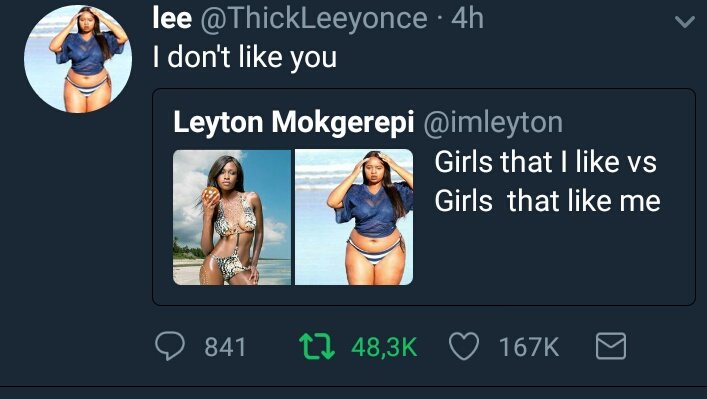Open lee's circular profile picture
The image size is (707, 399).
click(78, 59)
